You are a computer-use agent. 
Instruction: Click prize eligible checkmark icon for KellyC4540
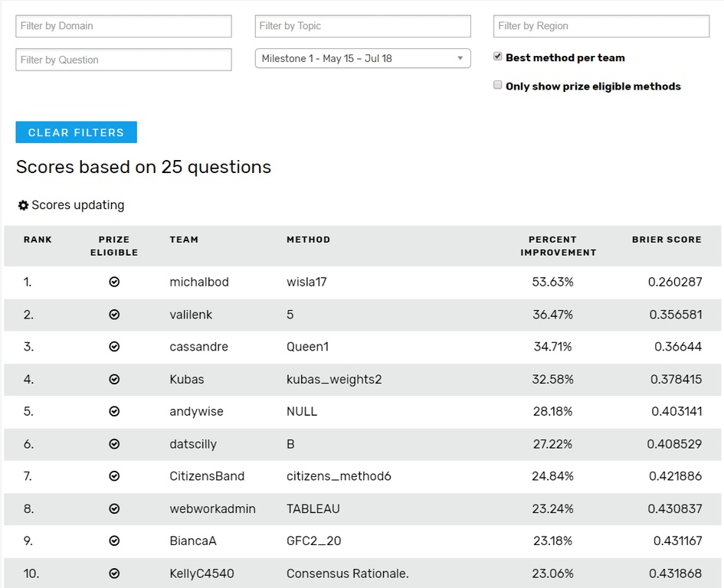coord(114,573)
